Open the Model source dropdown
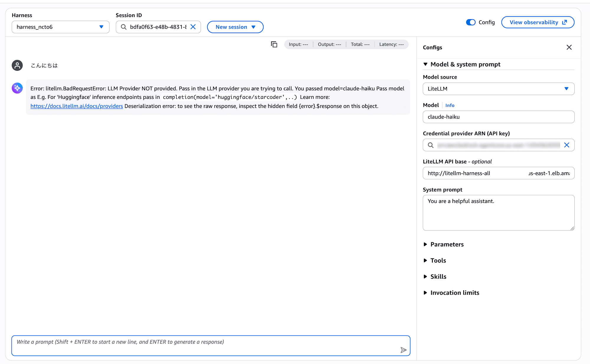590x364 pixels. coord(498,89)
